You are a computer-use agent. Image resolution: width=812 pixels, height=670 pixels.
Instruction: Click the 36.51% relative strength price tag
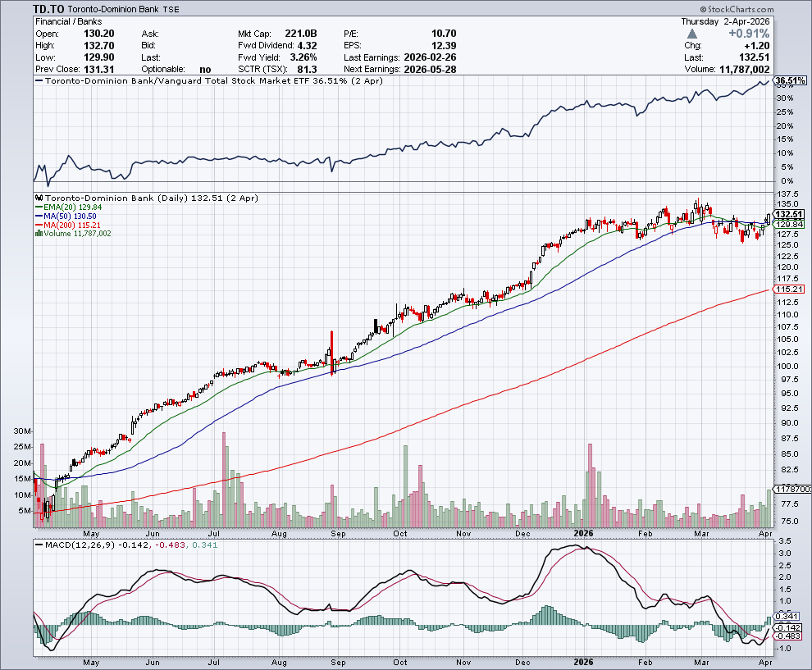coord(790,80)
